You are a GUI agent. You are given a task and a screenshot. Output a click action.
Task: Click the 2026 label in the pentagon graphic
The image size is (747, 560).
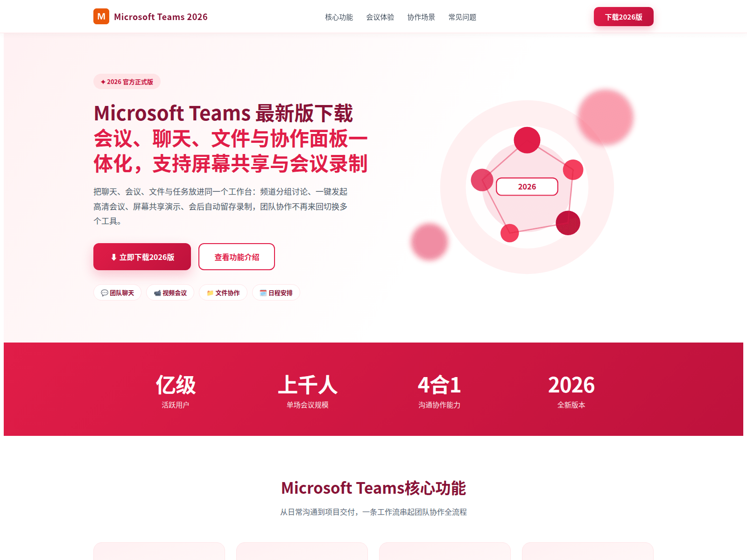point(527,187)
